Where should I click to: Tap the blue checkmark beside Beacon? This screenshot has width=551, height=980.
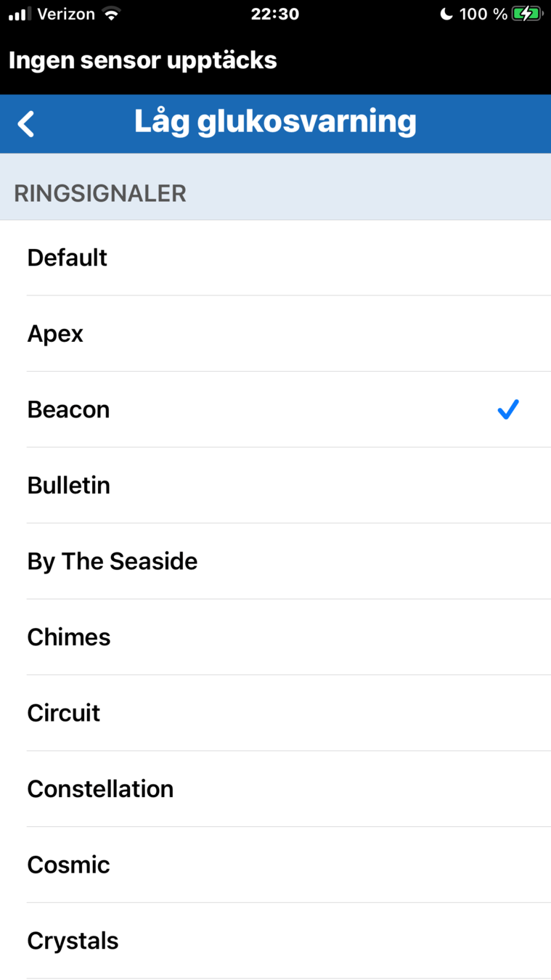point(508,409)
